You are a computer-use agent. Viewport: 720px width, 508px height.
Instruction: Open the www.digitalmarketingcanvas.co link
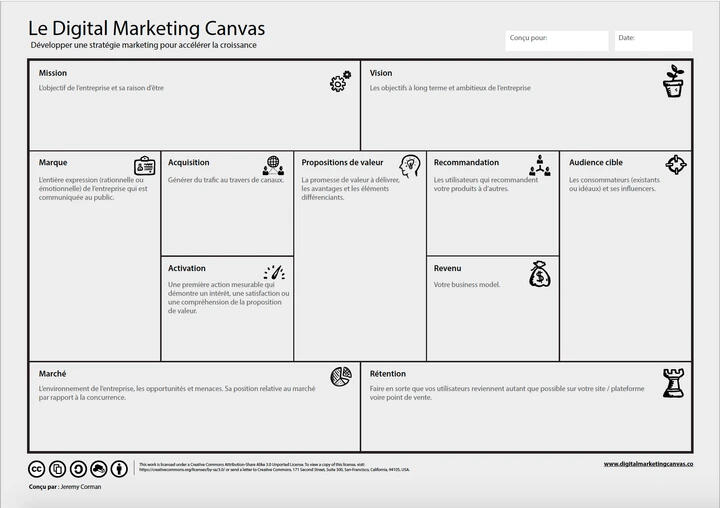pyautogui.click(x=648, y=464)
